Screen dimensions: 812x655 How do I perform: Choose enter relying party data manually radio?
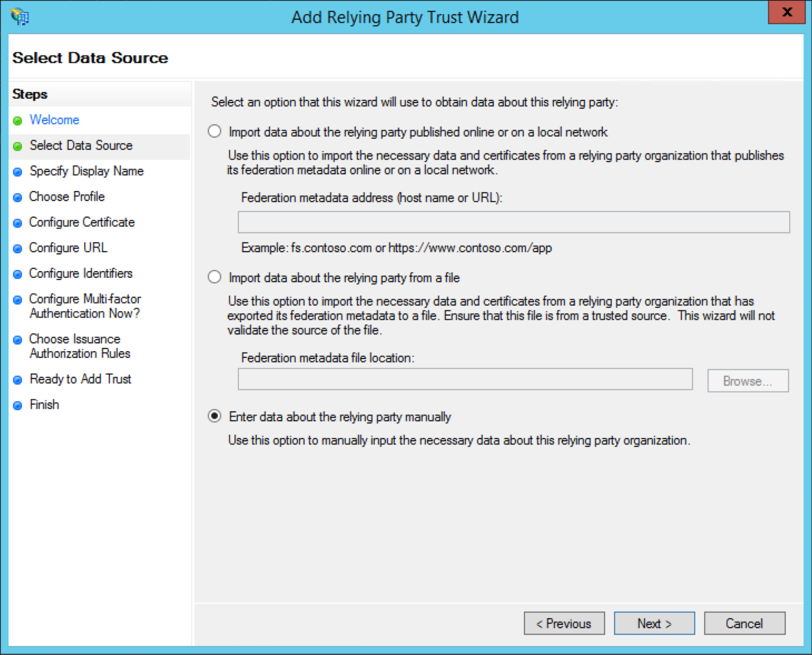coord(214,416)
